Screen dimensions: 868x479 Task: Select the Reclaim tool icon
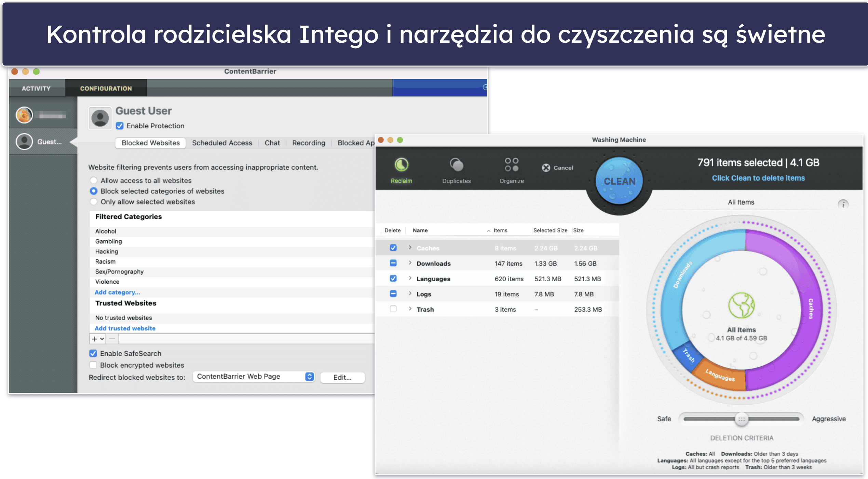(401, 165)
